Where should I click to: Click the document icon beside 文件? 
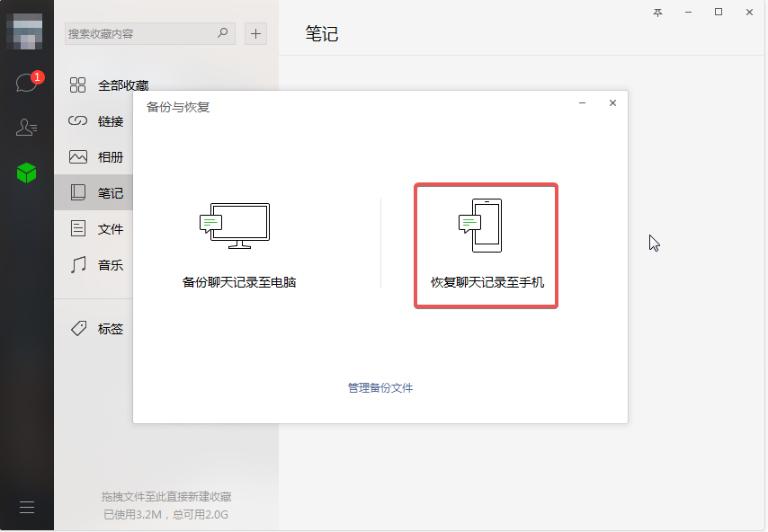pyautogui.click(x=78, y=228)
